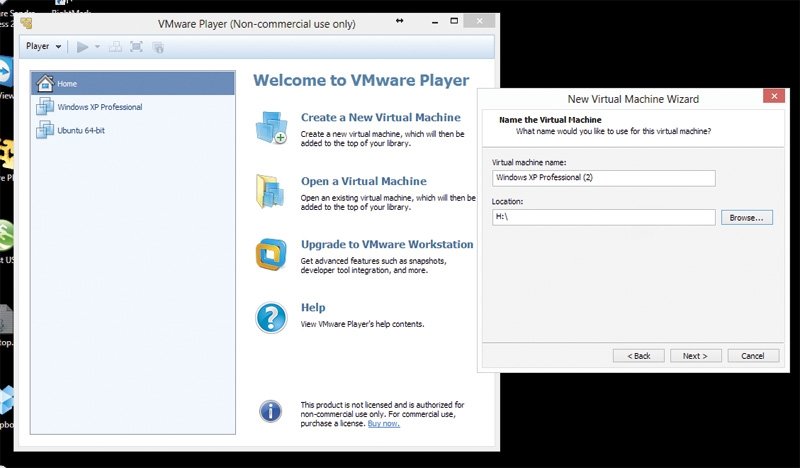
Task: Open the Open a Virtual Machine link
Action: (x=364, y=181)
